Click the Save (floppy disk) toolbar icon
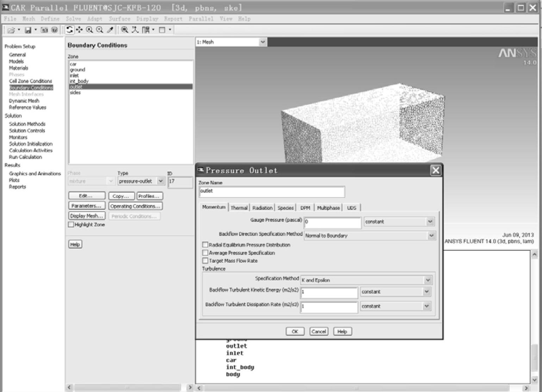542x392 pixels. [28, 30]
